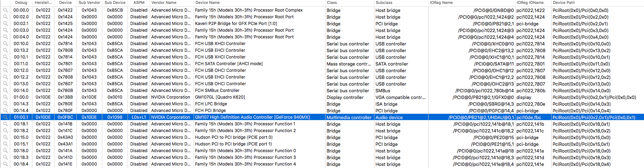Viewport: 644px width, 168px height.
Task: Click magnifier icon on highlighted GM107 Audio row
Action: coord(5,117)
